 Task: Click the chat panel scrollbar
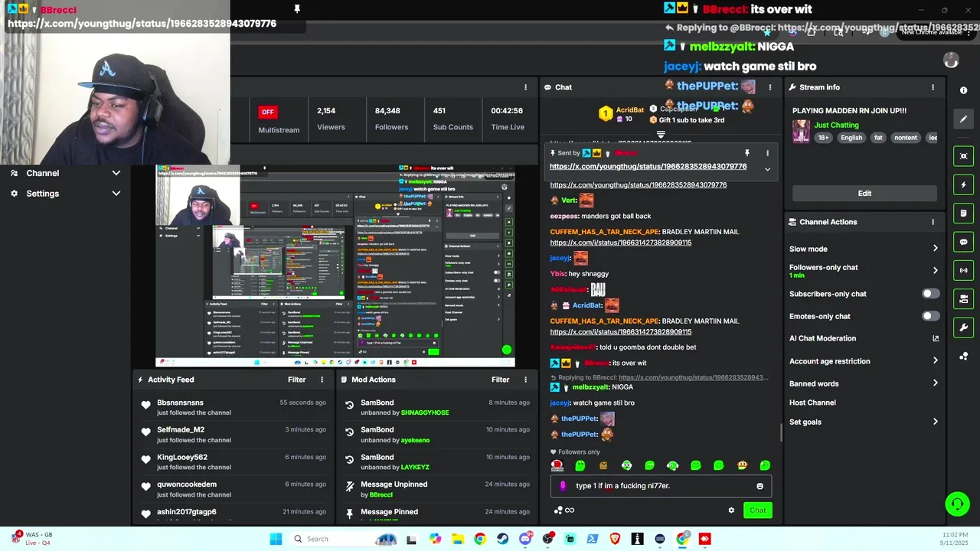pyautogui.click(x=780, y=432)
